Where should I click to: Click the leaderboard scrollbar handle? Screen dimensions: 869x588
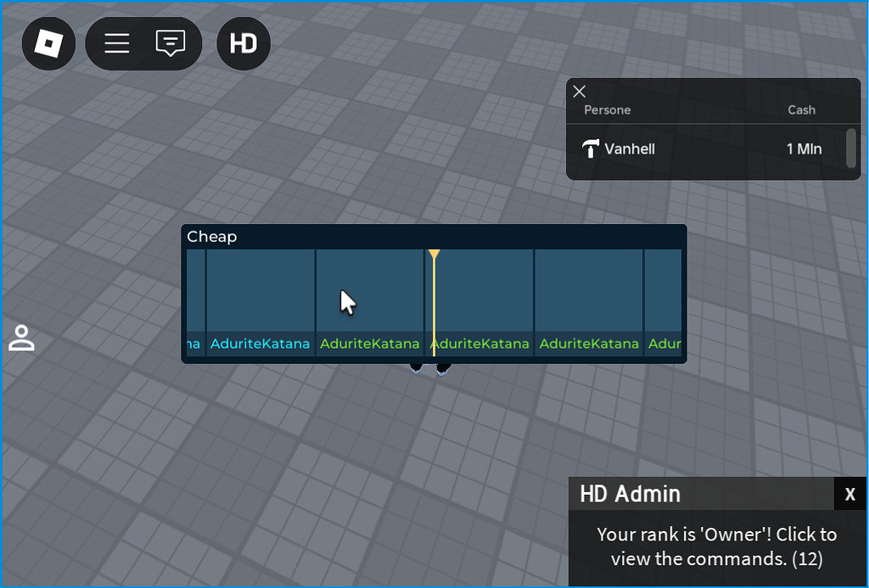(851, 148)
